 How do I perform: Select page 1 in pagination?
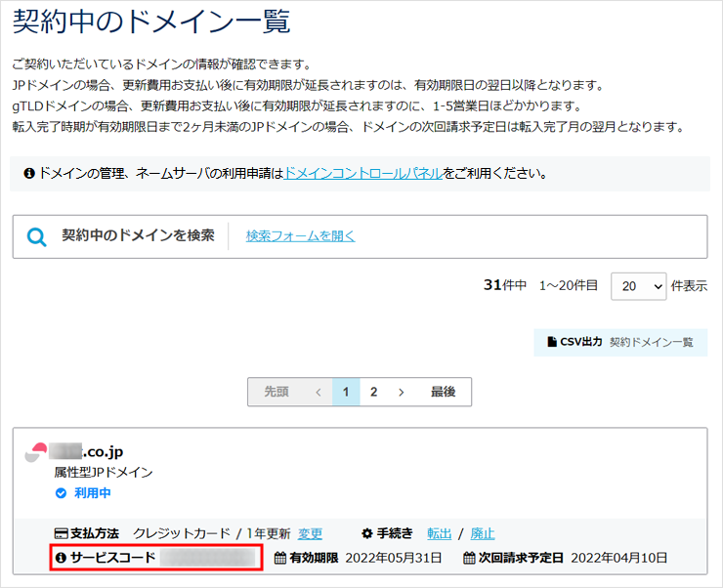tap(346, 392)
